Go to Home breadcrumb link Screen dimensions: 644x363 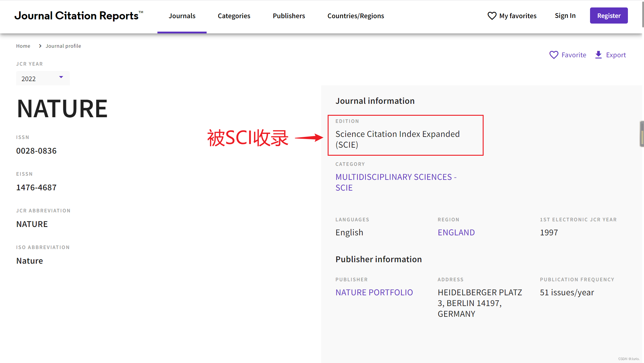23,46
